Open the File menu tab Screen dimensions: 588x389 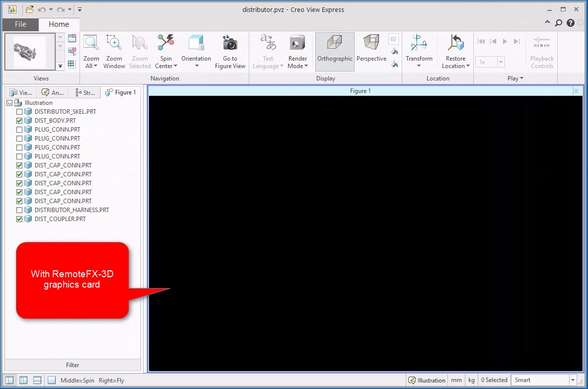(21, 24)
